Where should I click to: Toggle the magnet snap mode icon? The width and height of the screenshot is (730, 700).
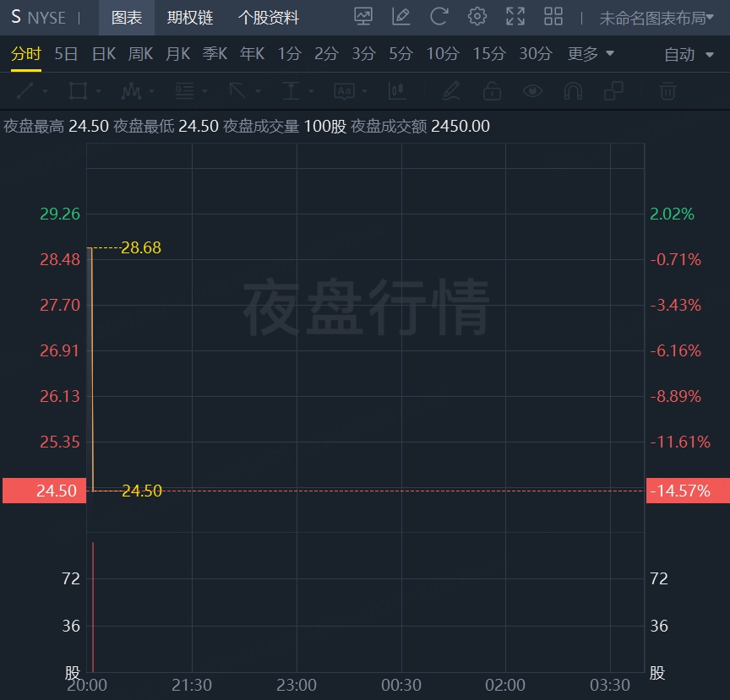coord(573,90)
